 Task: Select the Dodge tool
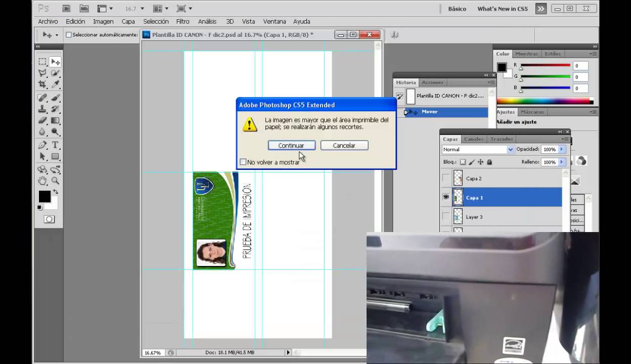tap(55, 132)
